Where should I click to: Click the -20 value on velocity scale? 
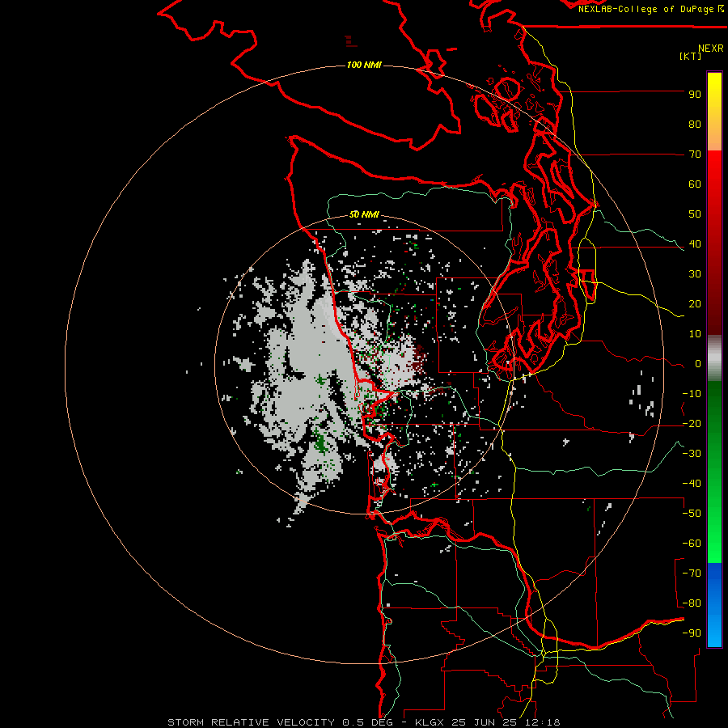[692, 424]
